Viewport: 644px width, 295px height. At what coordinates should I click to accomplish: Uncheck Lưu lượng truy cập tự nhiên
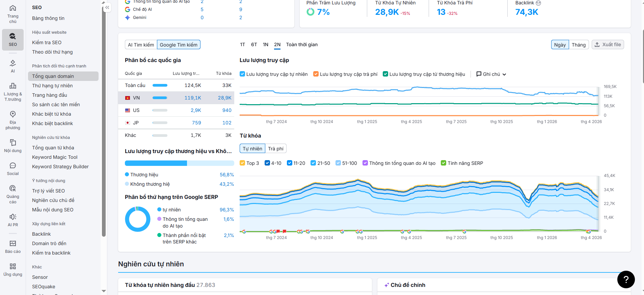click(242, 74)
